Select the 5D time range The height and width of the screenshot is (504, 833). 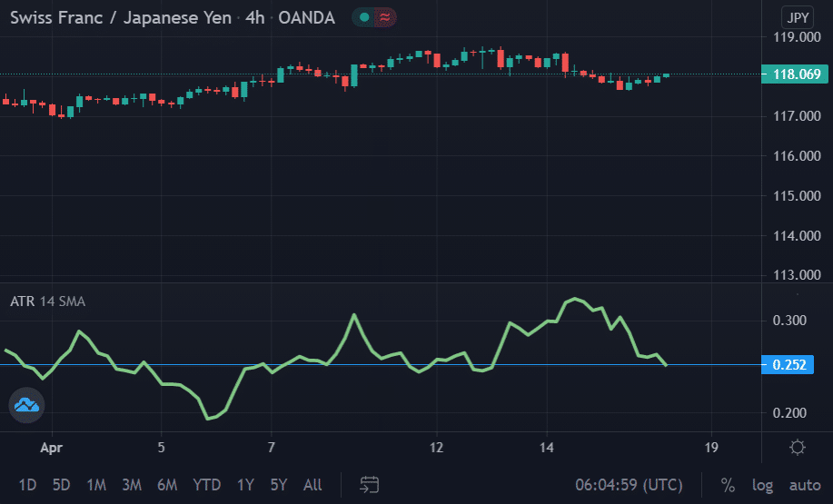61,485
